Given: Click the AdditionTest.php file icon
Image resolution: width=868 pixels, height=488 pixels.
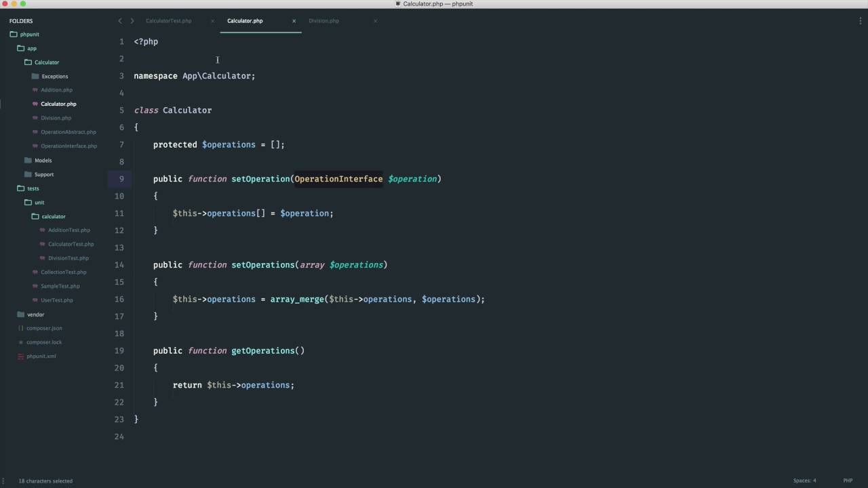Looking at the screenshot, I should point(42,230).
